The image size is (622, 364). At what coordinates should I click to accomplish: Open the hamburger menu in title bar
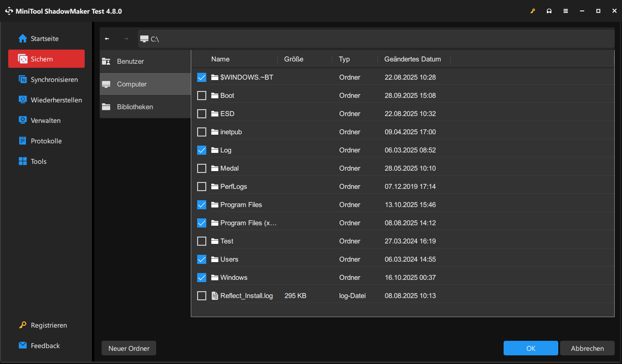click(566, 11)
